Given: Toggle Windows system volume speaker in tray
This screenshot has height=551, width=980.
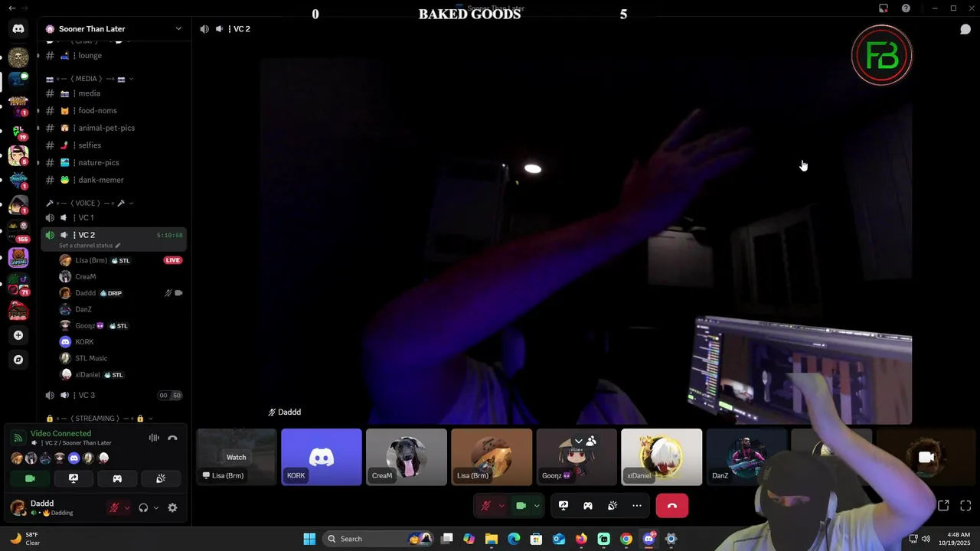Looking at the screenshot, I should pos(926,539).
